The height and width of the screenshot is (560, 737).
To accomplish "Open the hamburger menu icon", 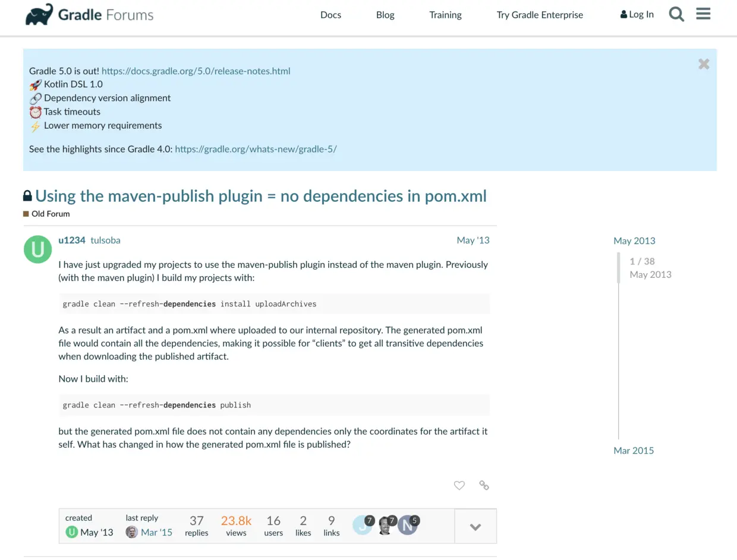I will (703, 14).
